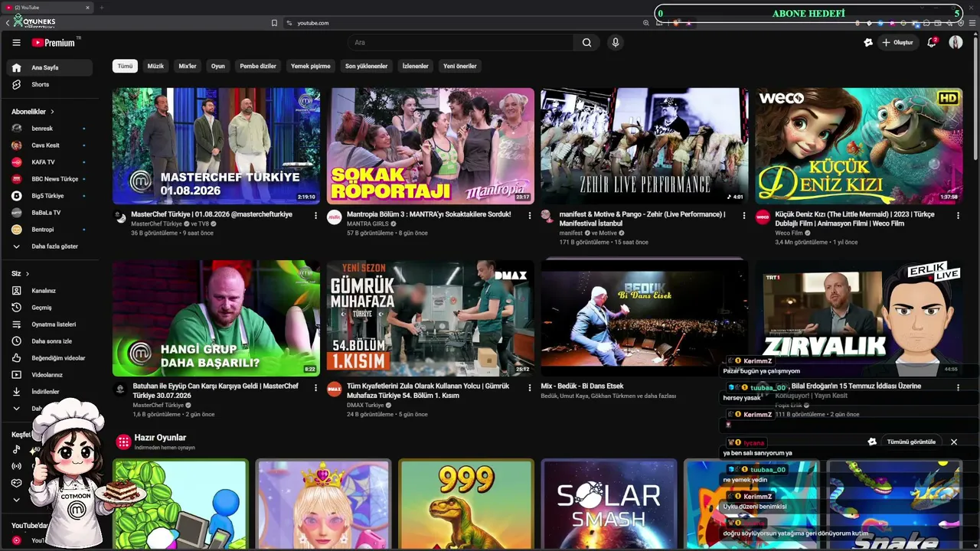Image resolution: width=980 pixels, height=551 pixels.
Task: Open a new browser tab
Action: click(x=101, y=8)
